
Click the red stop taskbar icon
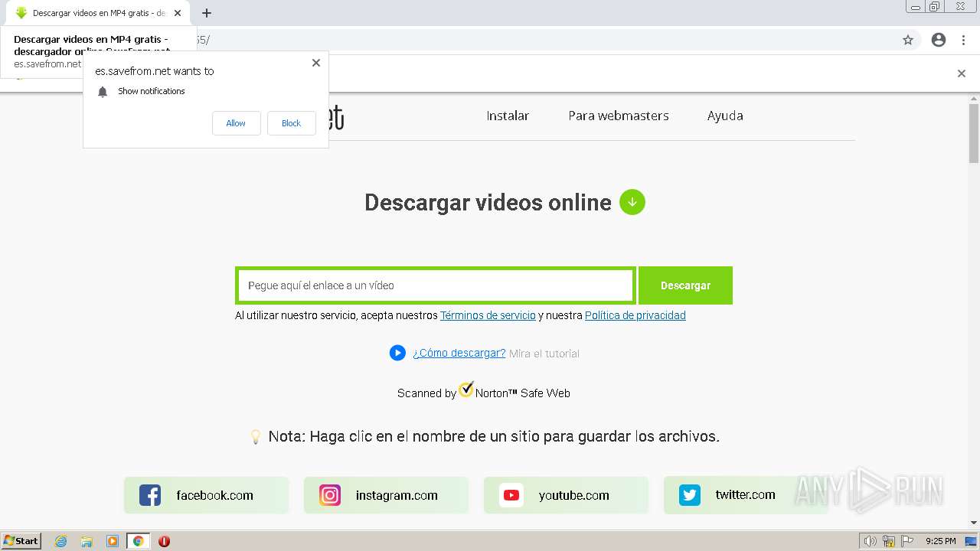(x=164, y=541)
